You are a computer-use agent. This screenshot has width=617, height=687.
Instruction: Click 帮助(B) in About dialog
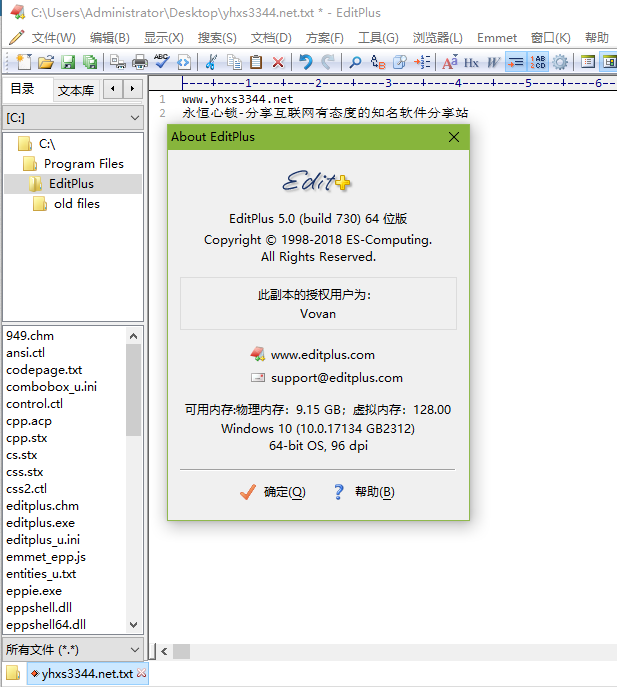[365, 492]
